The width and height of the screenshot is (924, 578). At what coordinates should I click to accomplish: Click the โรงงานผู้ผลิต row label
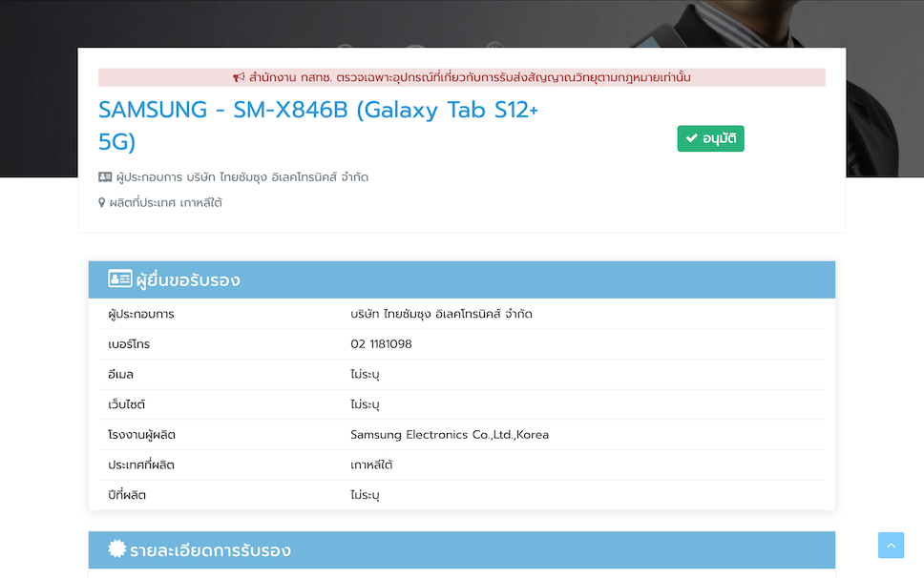[x=141, y=435]
